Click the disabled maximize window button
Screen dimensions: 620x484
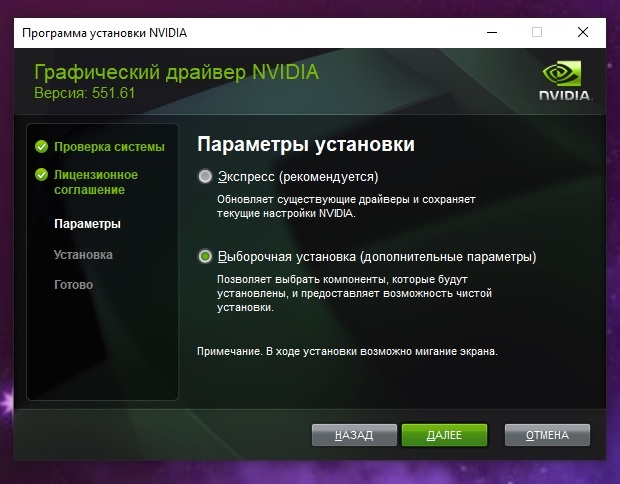pyautogui.click(x=537, y=32)
